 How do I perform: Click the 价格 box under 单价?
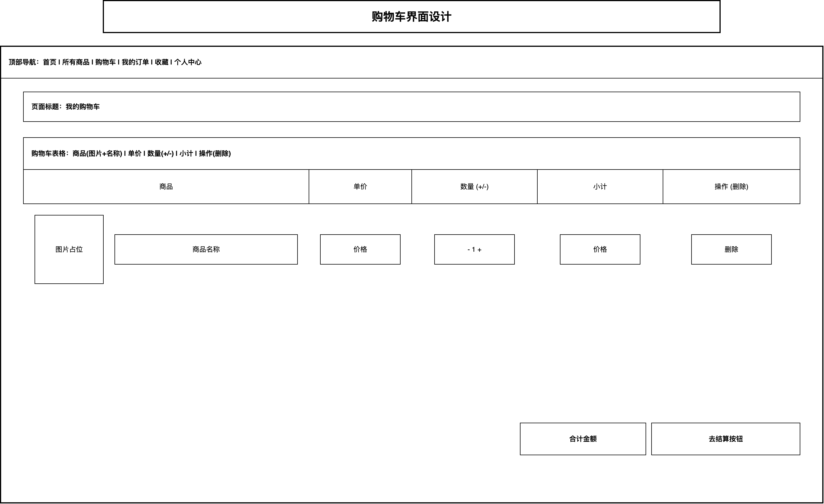(360, 249)
